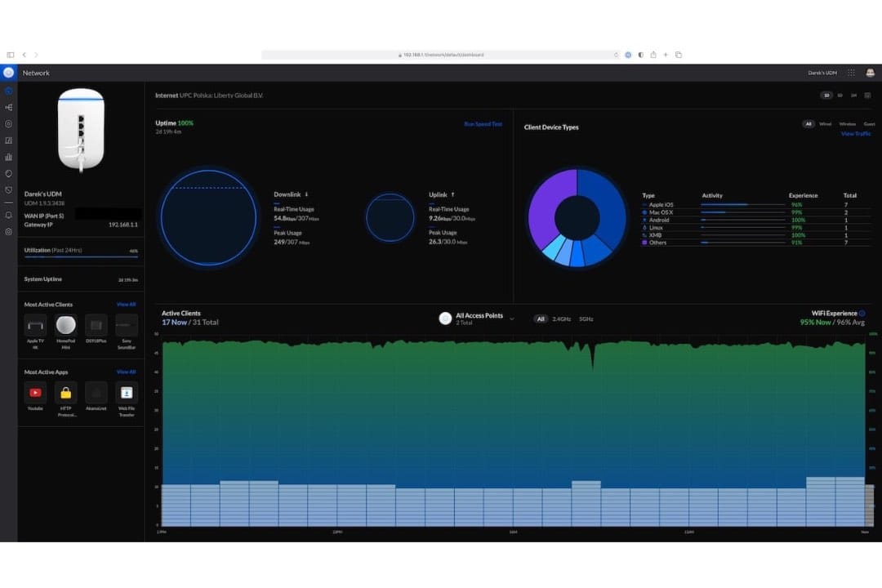Expand the All Access Points dropdown
Screen dimensions: 882x588
[512, 318]
